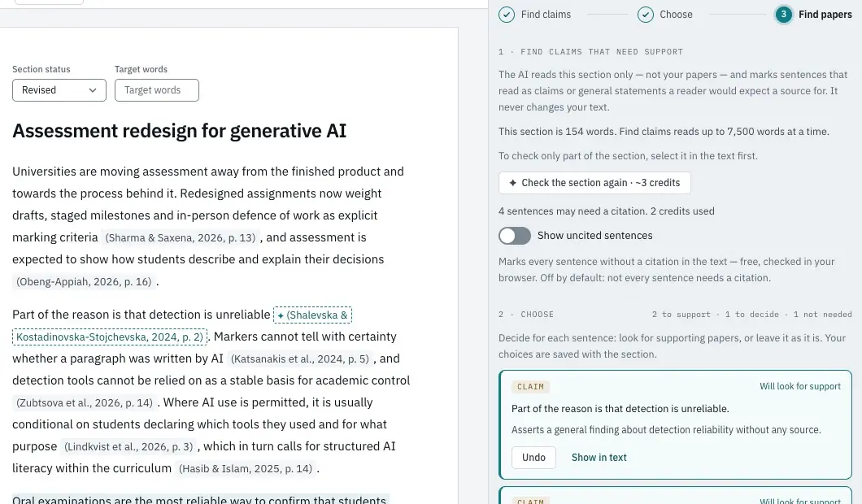Open the Katsanakis et al., 2024 citation
The height and width of the screenshot is (504, 862).
[300, 359]
